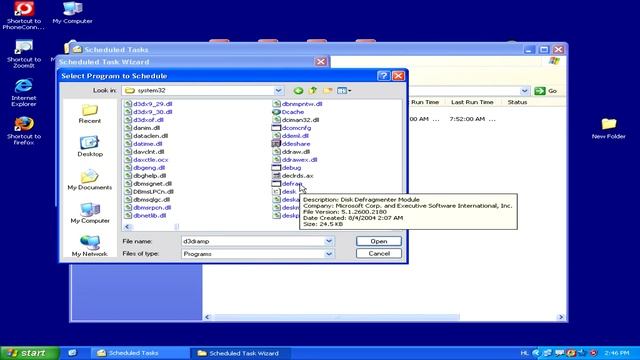Expand the Look in dropdown
Image resolution: width=640 pixels, height=360 pixels.
click(278, 91)
